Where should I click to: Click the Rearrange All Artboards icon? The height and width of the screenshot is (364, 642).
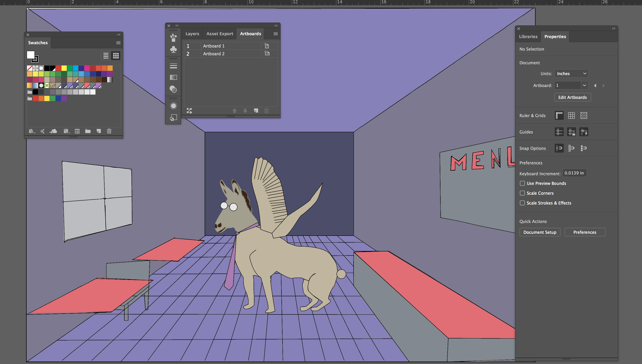pos(189,111)
